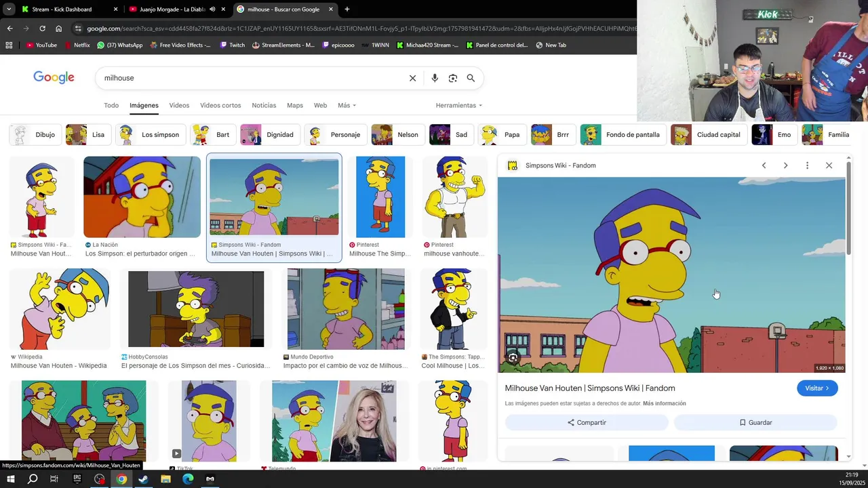This screenshot has height=488, width=868.
Task: Switch to Todo search results tab
Action: point(111,106)
